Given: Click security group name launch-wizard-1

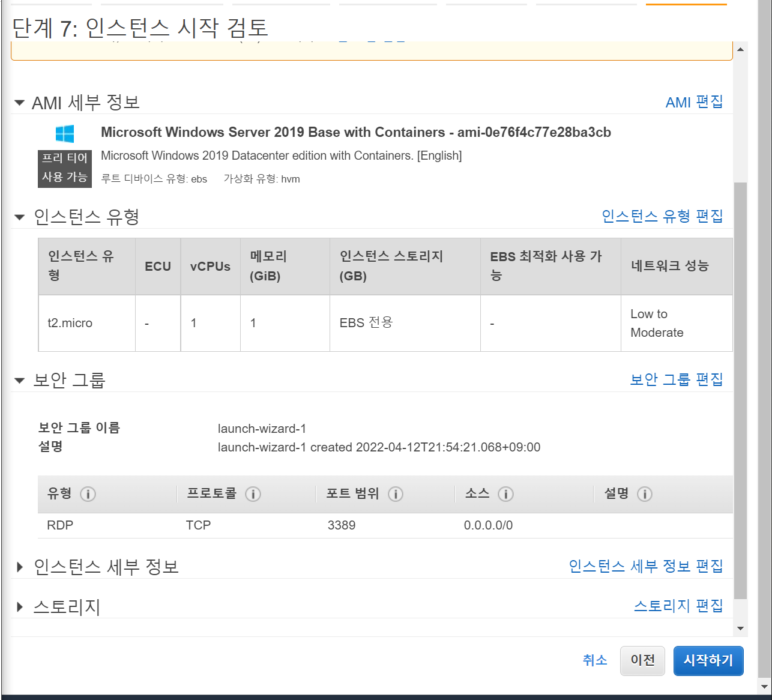Looking at the screenshot, I should [262, 429].
